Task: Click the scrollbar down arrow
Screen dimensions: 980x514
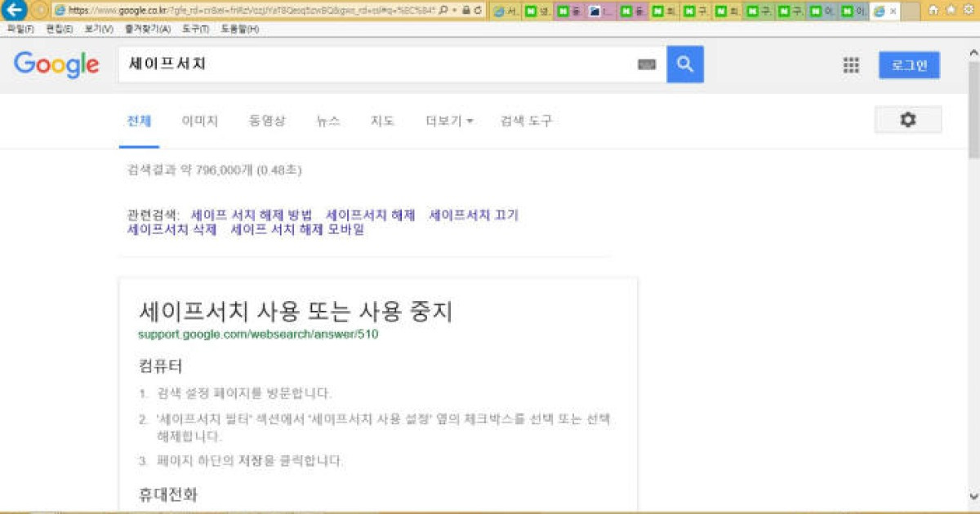Action: pos(973,495)
